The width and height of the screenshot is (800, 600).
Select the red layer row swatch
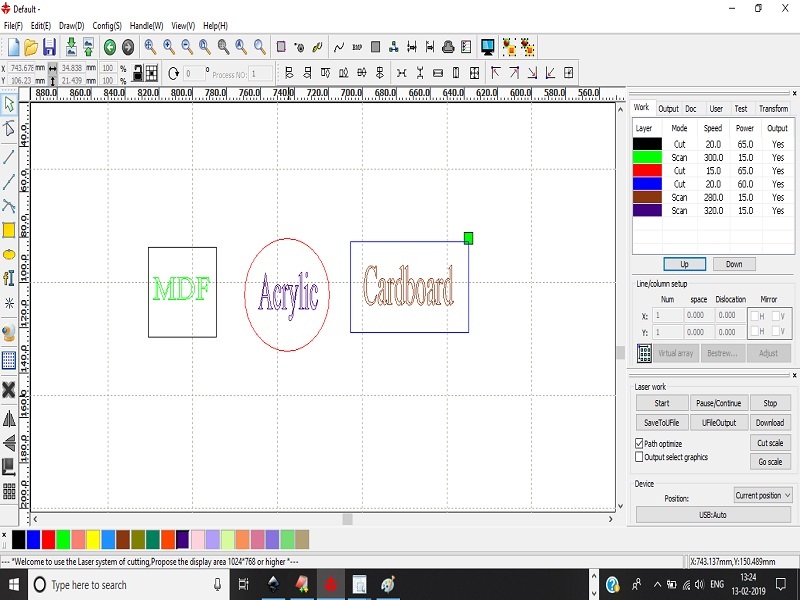[647, 170]
